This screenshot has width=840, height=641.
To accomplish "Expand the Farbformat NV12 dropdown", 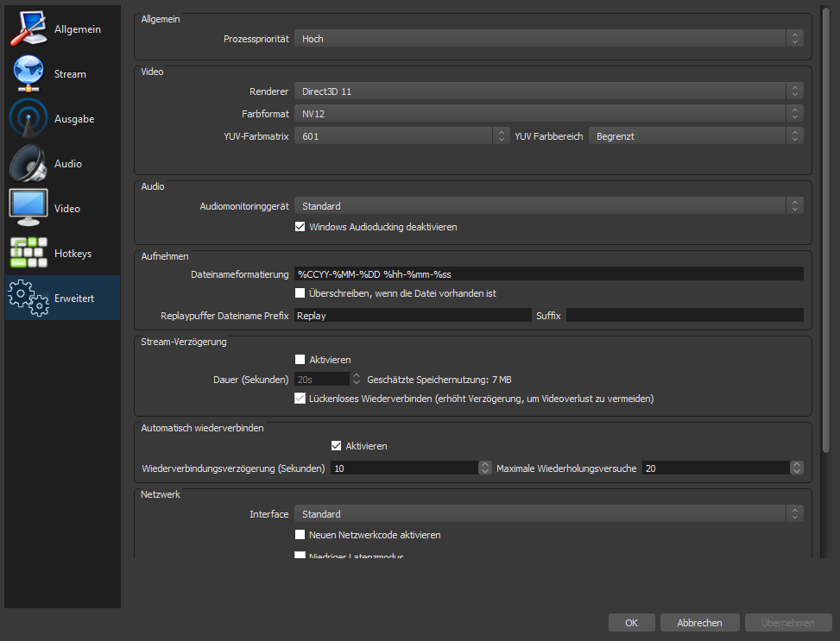I will pyautogui.click(x=548, y=114).
